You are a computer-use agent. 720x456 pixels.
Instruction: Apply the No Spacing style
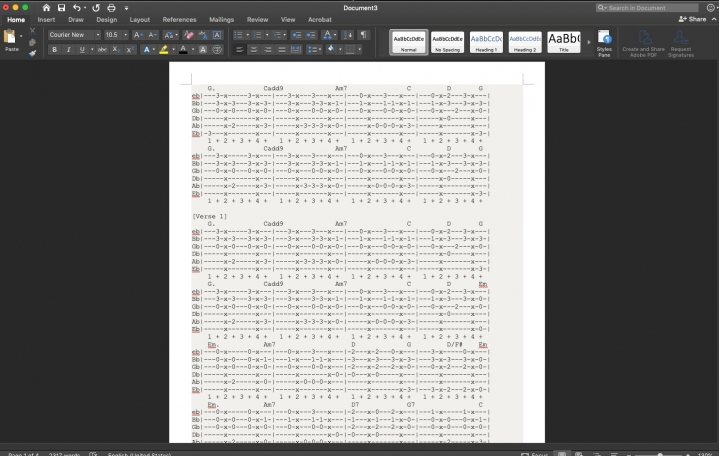[x=448, y=42]
